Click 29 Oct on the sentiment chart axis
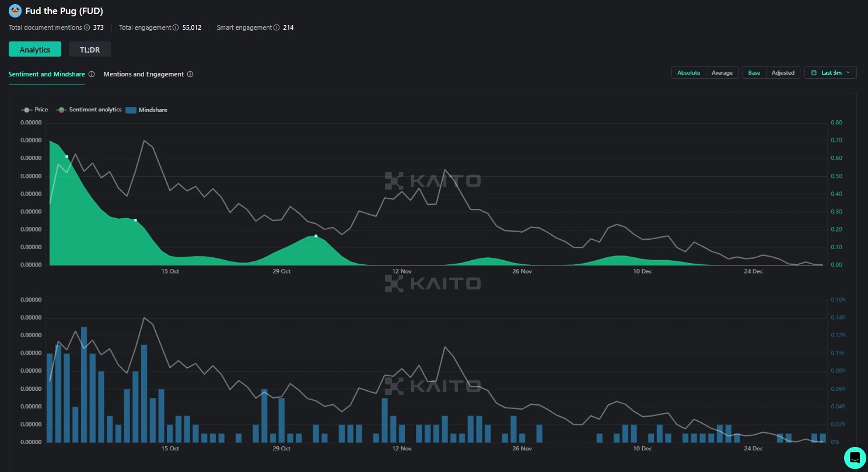The width and height of the screenshot is (868, 472). click(281, 271)
